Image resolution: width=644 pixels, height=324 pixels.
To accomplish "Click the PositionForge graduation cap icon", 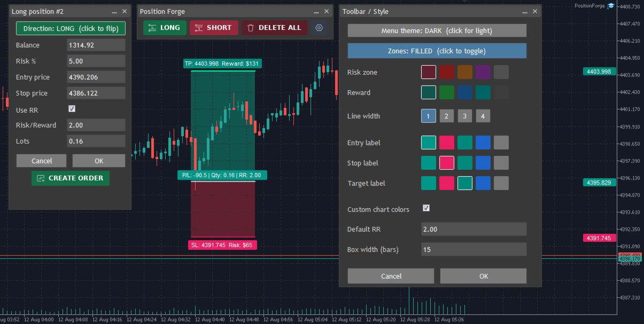I will point(611,6).
